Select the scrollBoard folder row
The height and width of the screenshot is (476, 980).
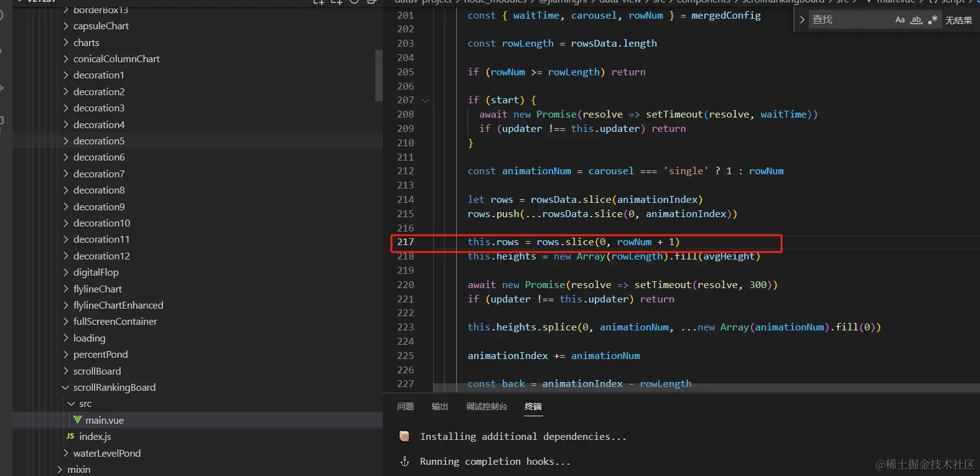tap(197, 371)
